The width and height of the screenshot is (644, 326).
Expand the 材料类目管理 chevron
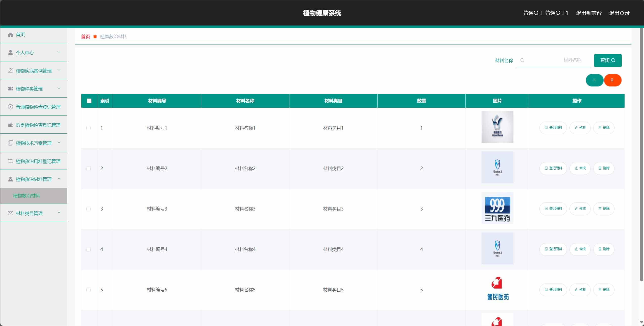click(59, 213)
